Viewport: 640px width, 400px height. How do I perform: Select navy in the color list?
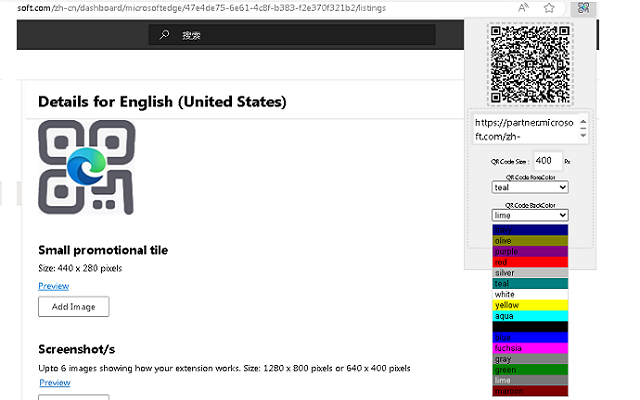tap(530, 230)
